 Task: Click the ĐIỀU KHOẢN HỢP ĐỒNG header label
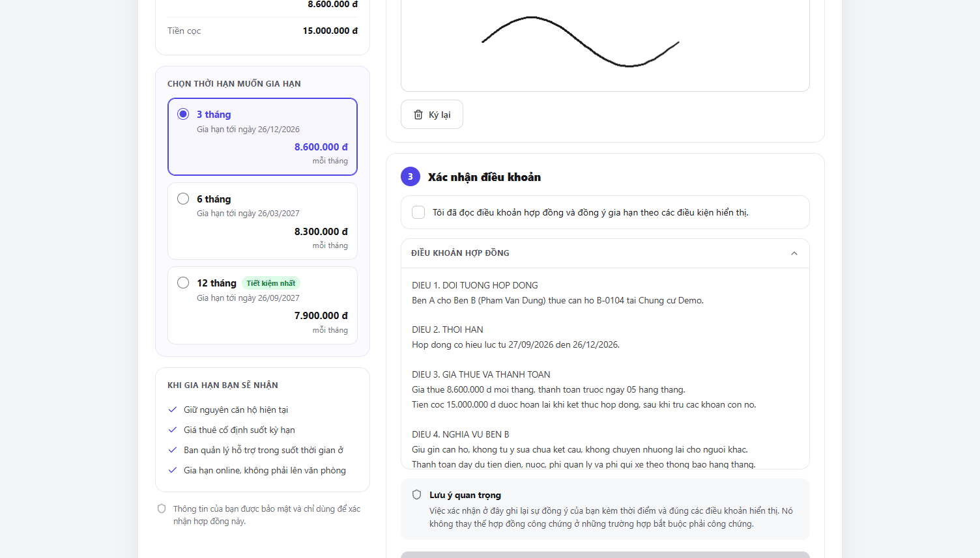tap(460, 253)
